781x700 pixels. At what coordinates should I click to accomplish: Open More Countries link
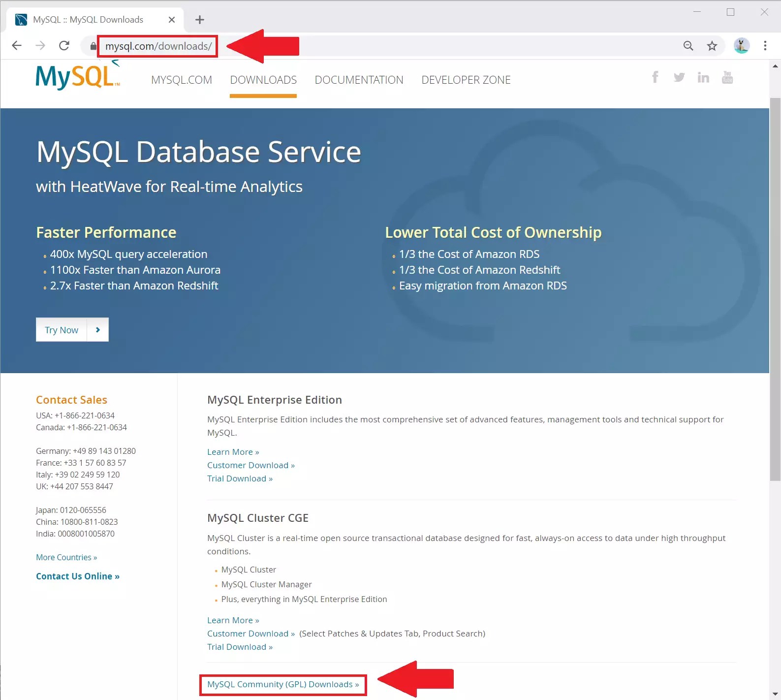[66, 557]
